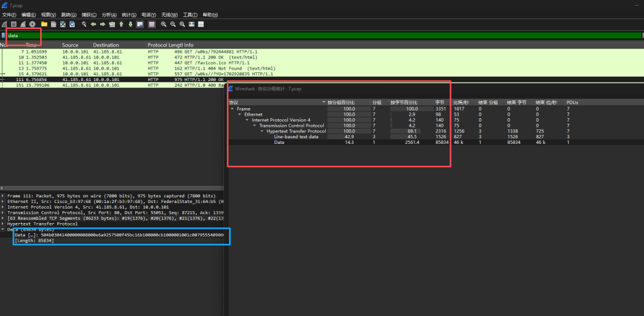644x316 pixels.
Task: Toggle the colorize packet list icon
Action: pos(152,25)
